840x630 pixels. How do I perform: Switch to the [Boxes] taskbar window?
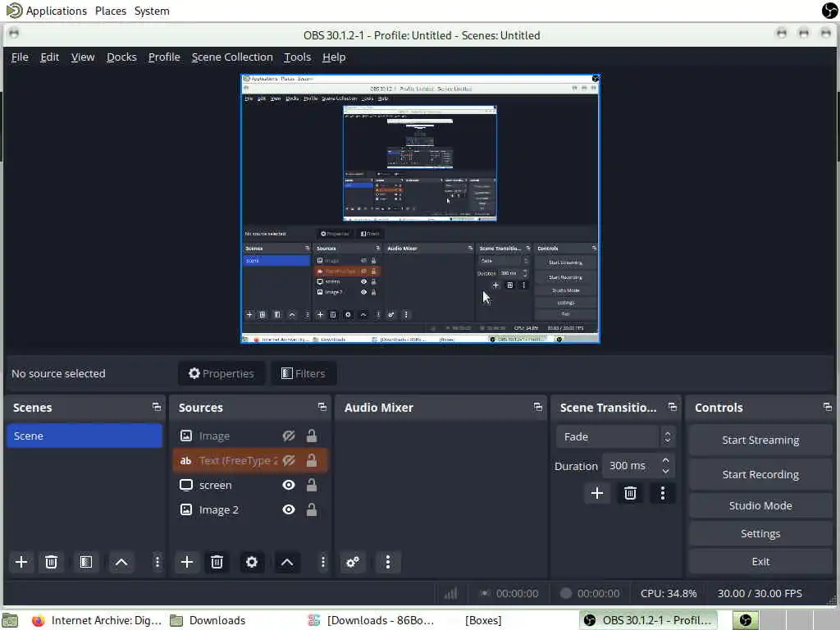point(483,620)
